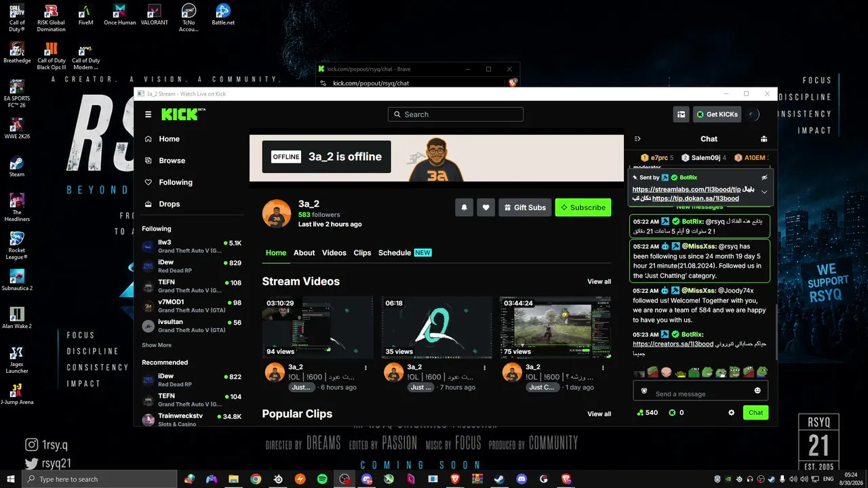Open the theatre mode layout icon
The height and width of the screenshot is (488, 868).
pos(681,115)
